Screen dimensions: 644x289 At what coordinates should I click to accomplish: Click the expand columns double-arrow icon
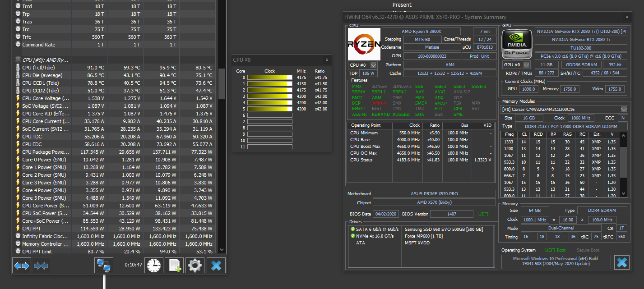[x=21, y=266]
